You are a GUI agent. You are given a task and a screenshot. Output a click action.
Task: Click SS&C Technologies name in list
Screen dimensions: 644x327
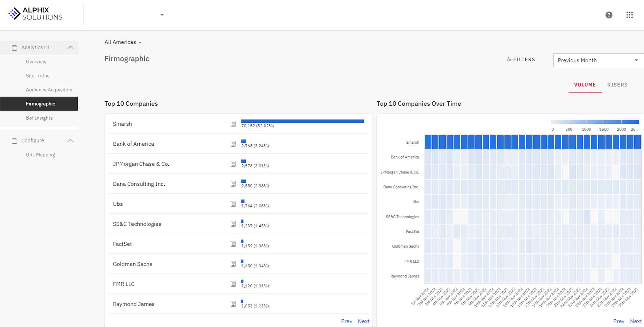click(137, 224)
